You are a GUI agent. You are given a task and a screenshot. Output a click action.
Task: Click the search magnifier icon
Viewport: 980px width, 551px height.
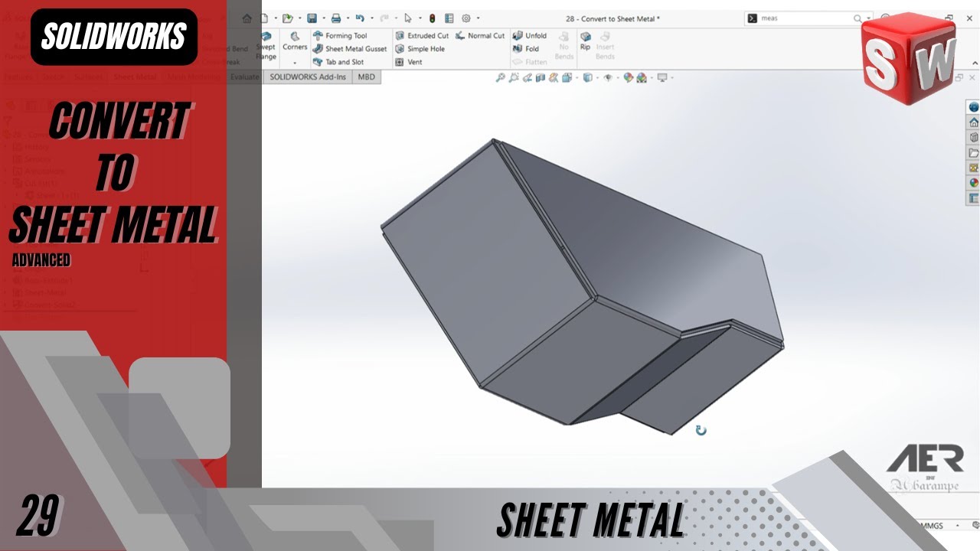pos(857,18)
